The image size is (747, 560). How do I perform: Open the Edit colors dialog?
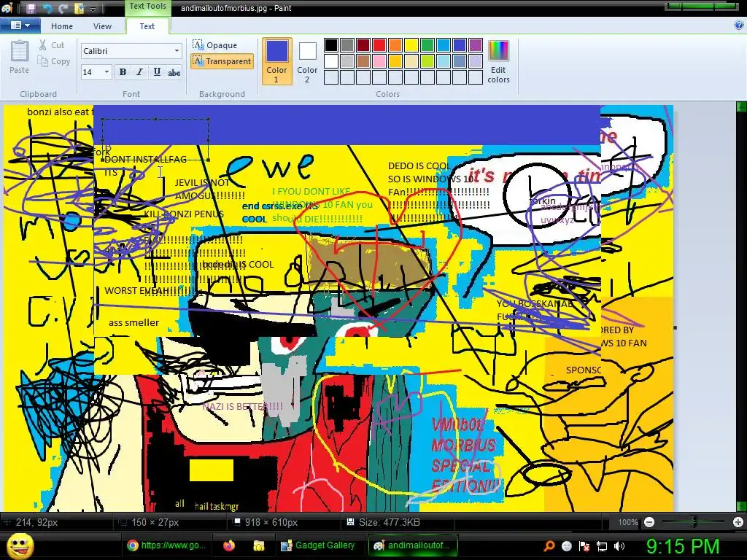(x=498, y=61)
